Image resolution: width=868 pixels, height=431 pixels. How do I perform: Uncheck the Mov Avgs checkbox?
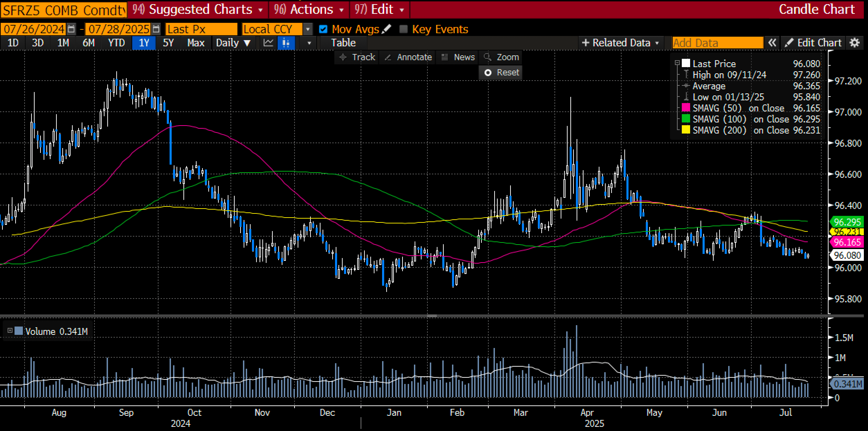coord(323,29)
